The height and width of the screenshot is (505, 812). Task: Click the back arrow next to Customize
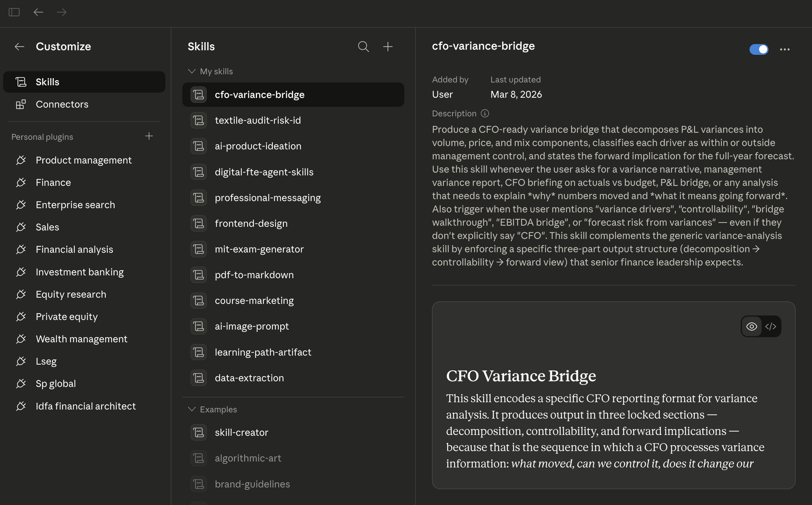tap(20, 46)
